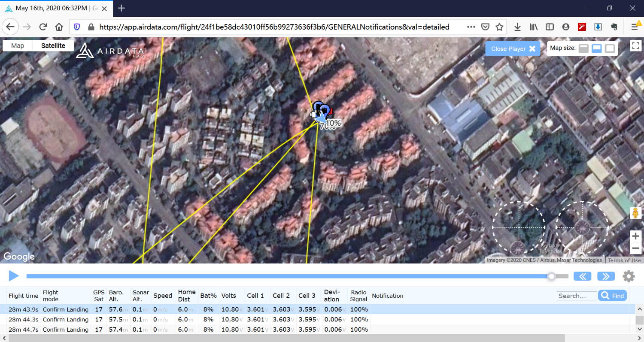This screenshot has height=342, width=644.
Task: Select the 28m 44.7s flight row
Action: click(317, 330)
